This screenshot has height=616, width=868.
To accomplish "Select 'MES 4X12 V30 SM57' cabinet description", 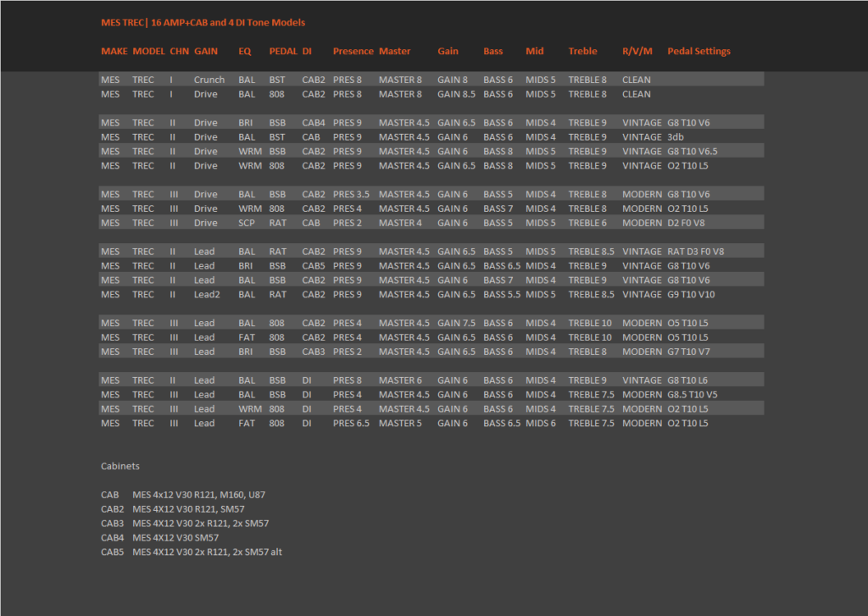I will [x=175, y=538].
